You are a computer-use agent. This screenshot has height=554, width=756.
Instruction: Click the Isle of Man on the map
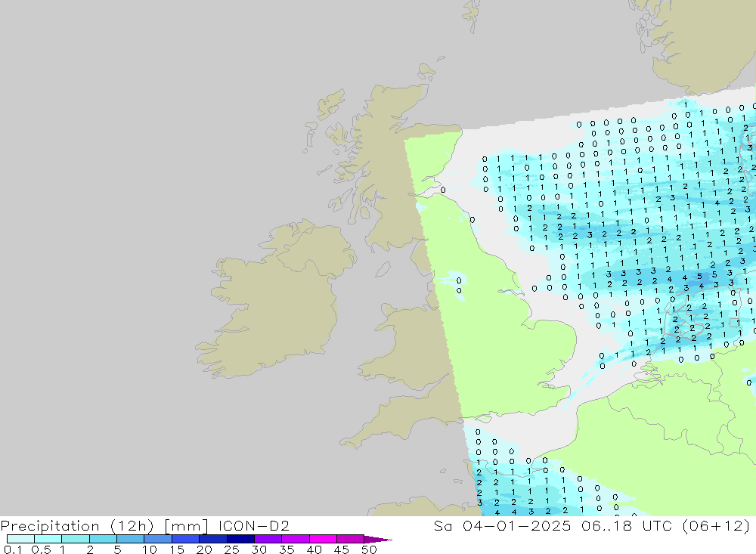pos(383,270)
